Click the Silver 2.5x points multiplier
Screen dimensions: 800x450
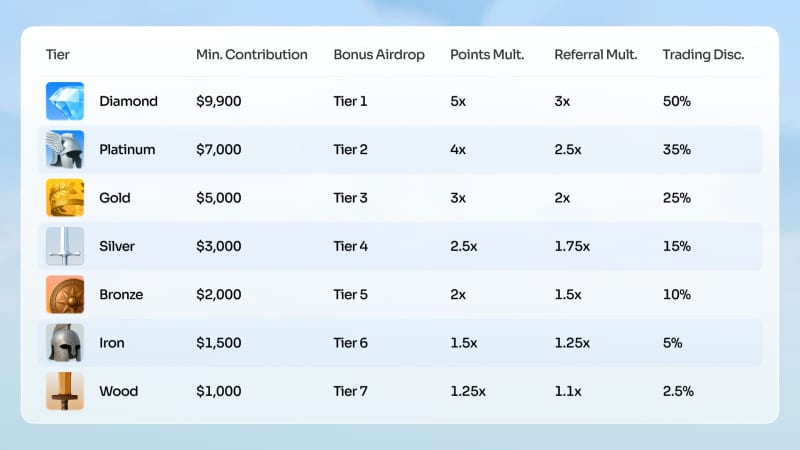[465, 246]
